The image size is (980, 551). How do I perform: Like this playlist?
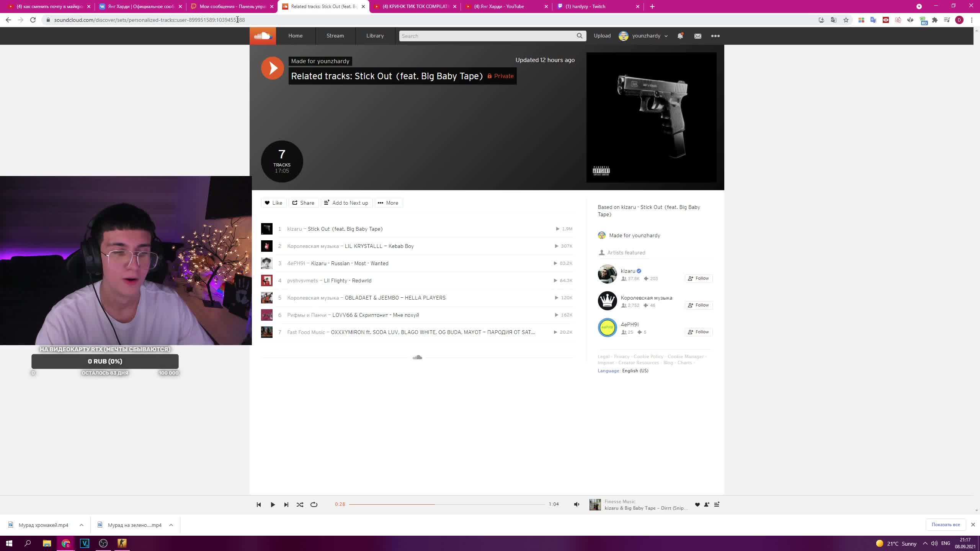274,203
